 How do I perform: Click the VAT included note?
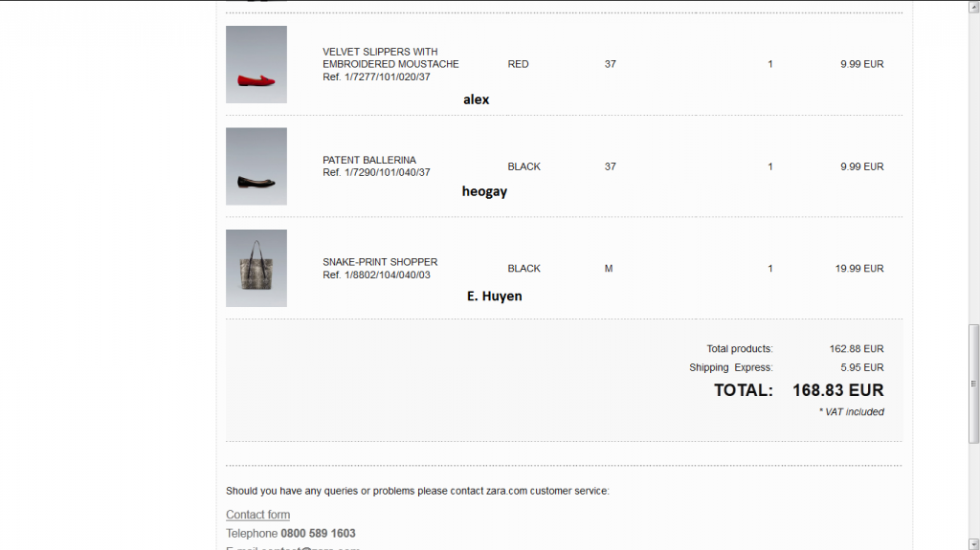click(x=851, y=412)
